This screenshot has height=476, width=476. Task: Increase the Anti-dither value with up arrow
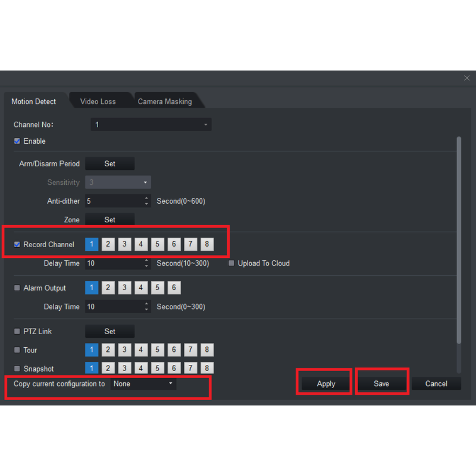pyautogui.click(x=147, y=198)
